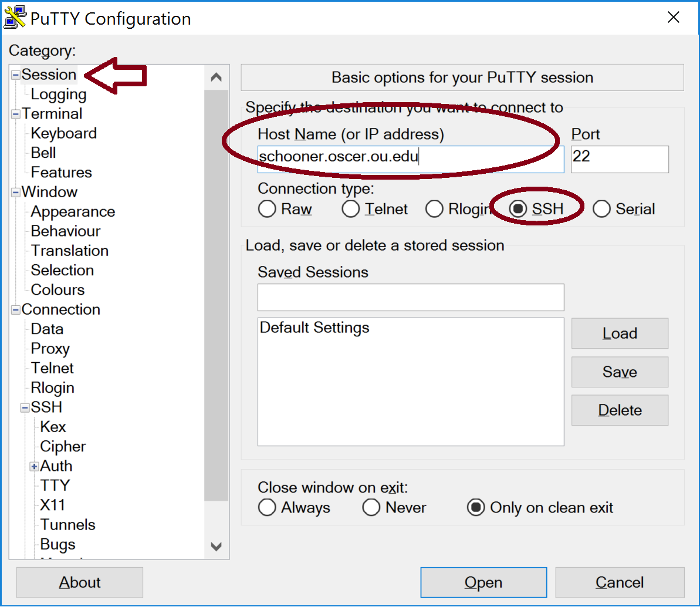Select the Raw connection type
700x607 pixels.
(x=268, y=209)
